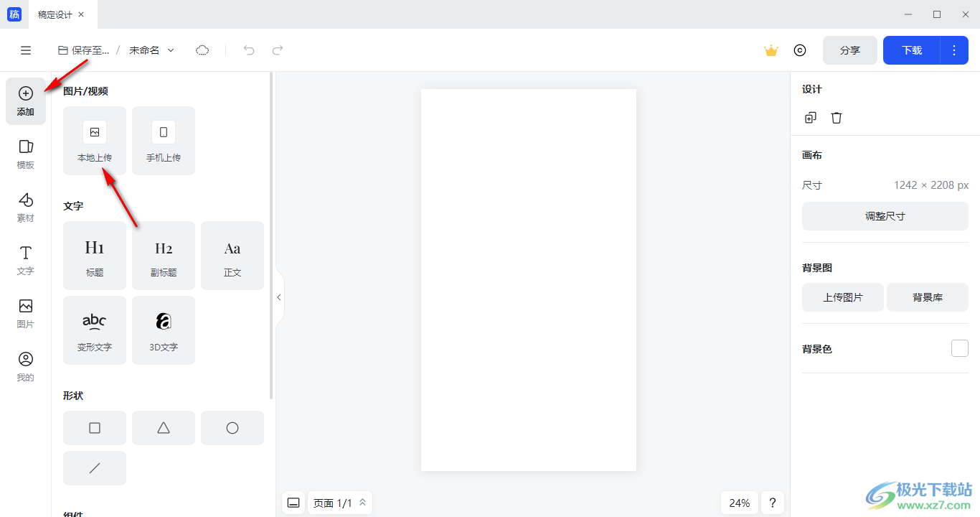Choose 本地上传 to upload local image
This screenshot has width=980, height=517.
point(95,141)
